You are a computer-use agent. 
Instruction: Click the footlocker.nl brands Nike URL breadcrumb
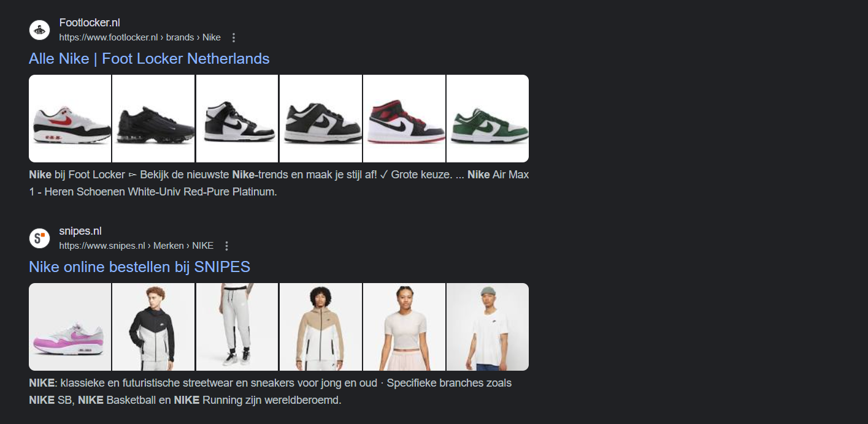(x=140, y=37)
